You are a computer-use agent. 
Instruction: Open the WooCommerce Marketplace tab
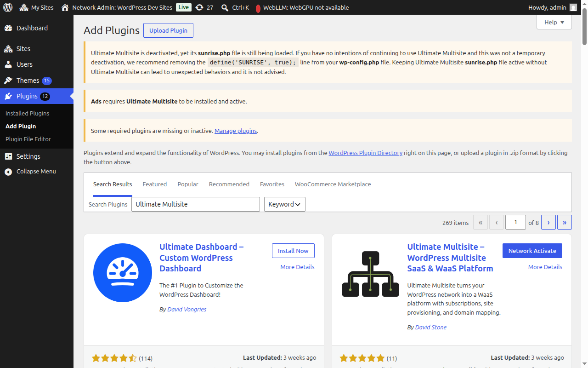[333, 184]
